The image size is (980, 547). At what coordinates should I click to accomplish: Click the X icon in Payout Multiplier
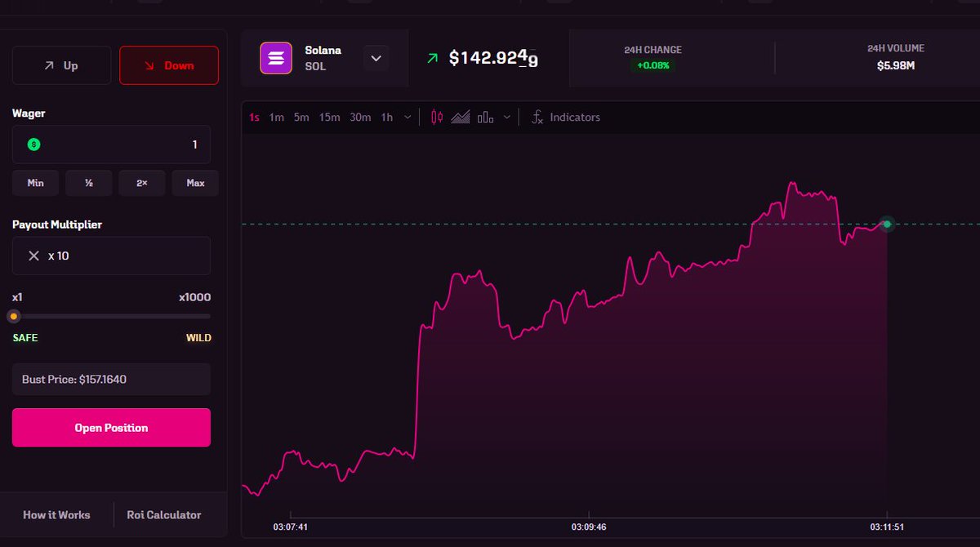click(x=33, y=256)
